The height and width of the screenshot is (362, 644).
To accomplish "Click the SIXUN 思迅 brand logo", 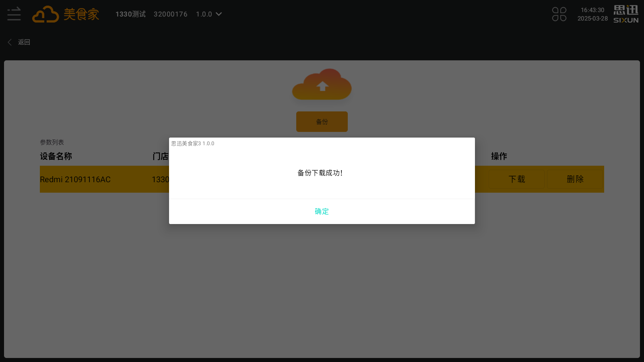I will pos(626,14).
